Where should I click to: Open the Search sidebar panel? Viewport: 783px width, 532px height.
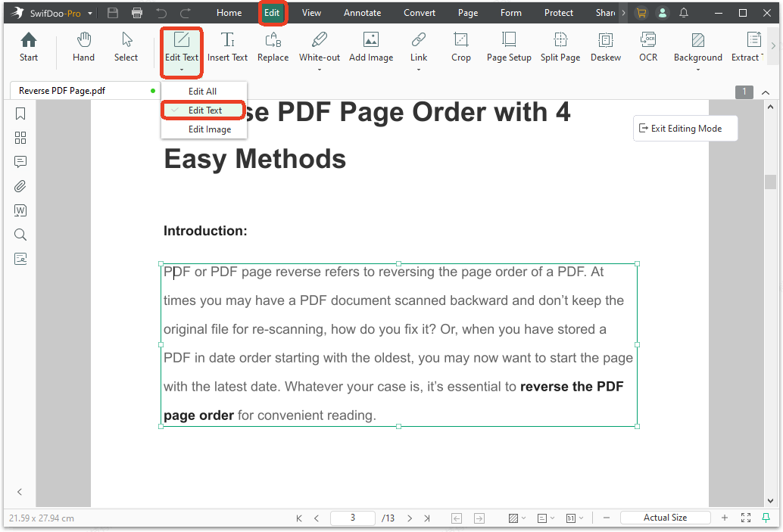(20, 235)
